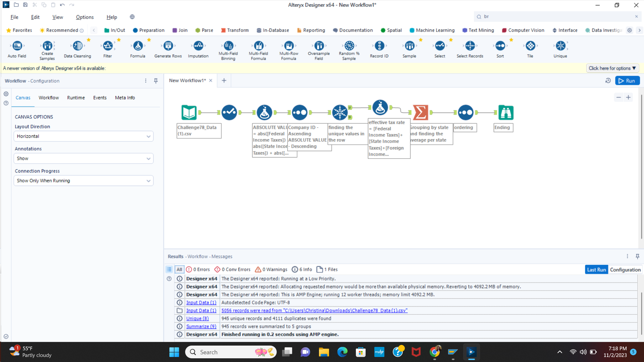
Task: Toggle the Errors message filter
Action: point(198,269)
